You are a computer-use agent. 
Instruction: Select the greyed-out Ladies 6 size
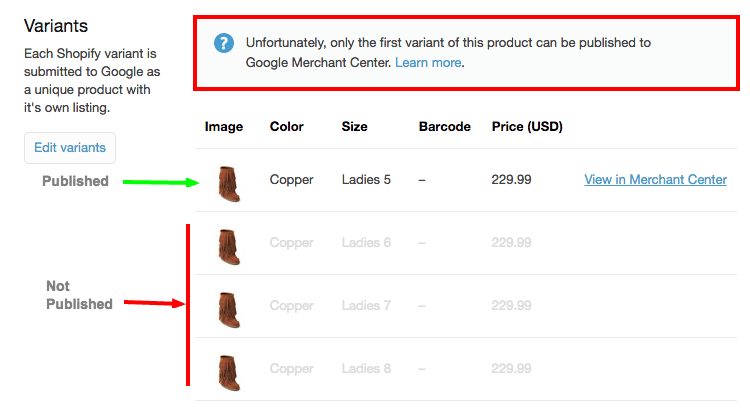point(366,243)
